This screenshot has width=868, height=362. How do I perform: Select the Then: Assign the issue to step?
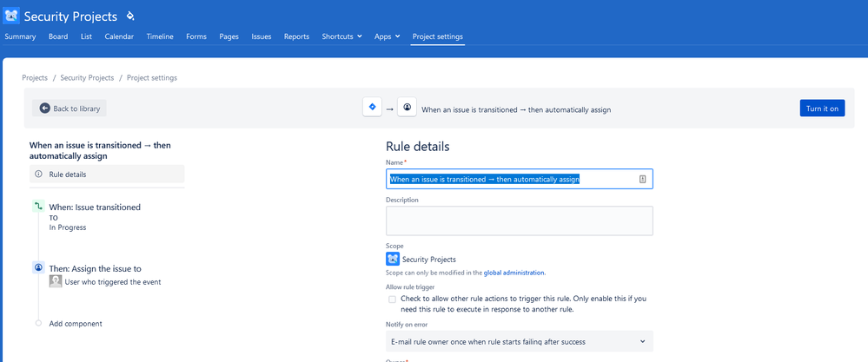96,268
